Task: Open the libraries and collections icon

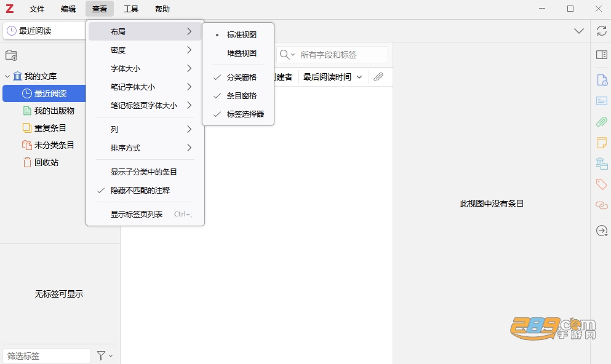Action: coord(602,163)
